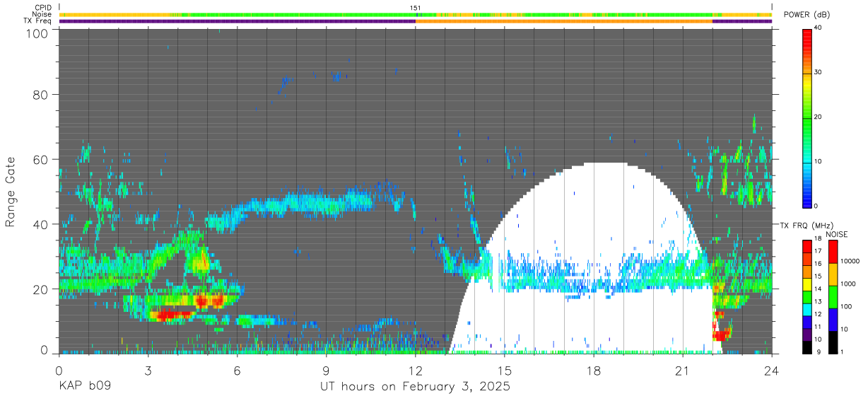Click the 10000 value on NOISE scale
Screen dimensions: 868x401
point(850,262)
